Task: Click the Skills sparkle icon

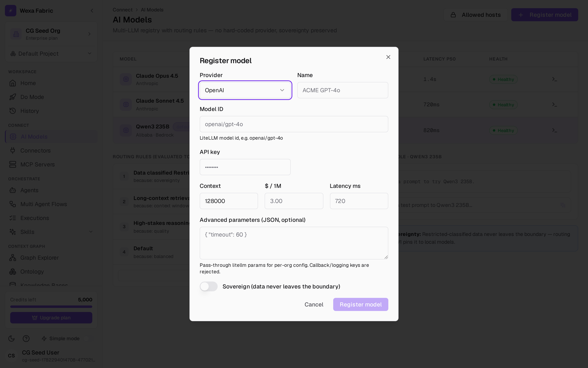Action: (13, 232)
